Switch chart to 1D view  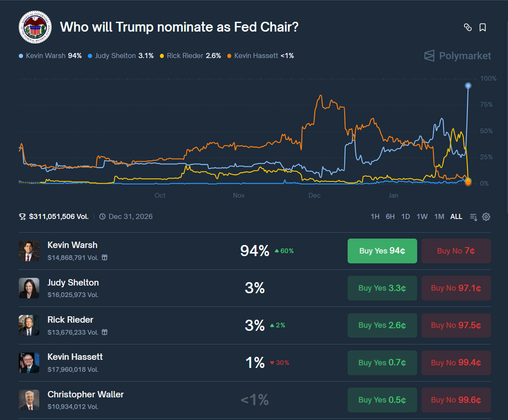406,217
